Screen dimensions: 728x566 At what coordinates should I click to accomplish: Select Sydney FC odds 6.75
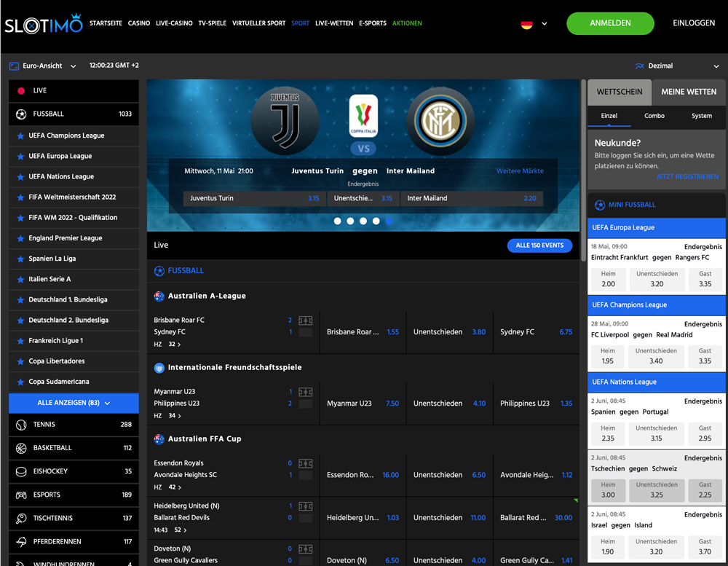536,332
